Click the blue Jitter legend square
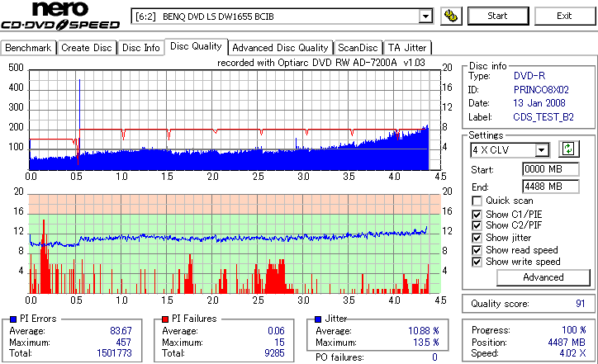Image resolution: width=598 pixels, height=364 pixels. (x=318, y=319)
